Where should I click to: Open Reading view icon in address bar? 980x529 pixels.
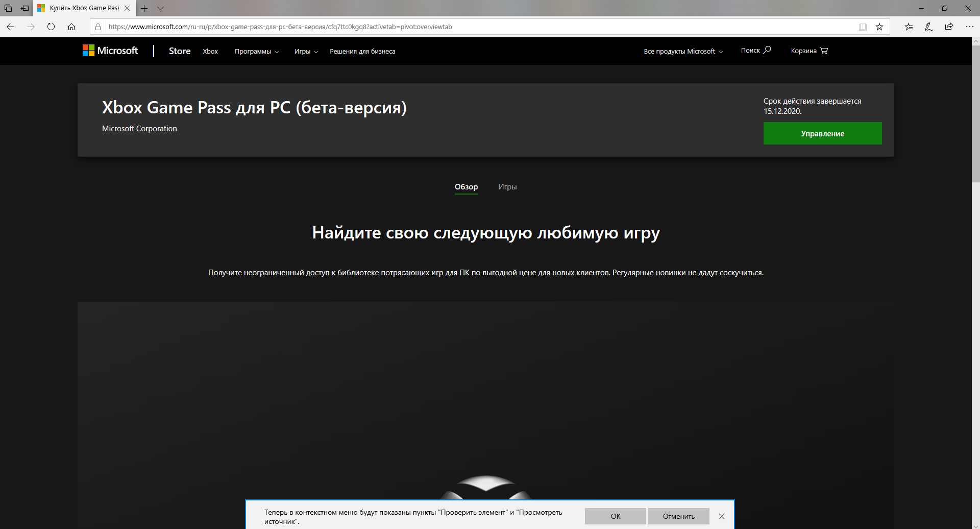click(863, 27)
